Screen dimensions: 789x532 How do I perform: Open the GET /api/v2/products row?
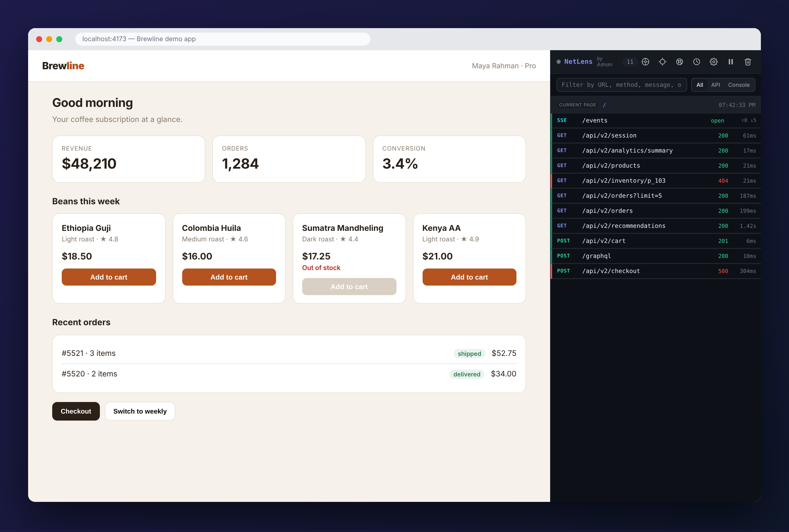tap(655, 166)
